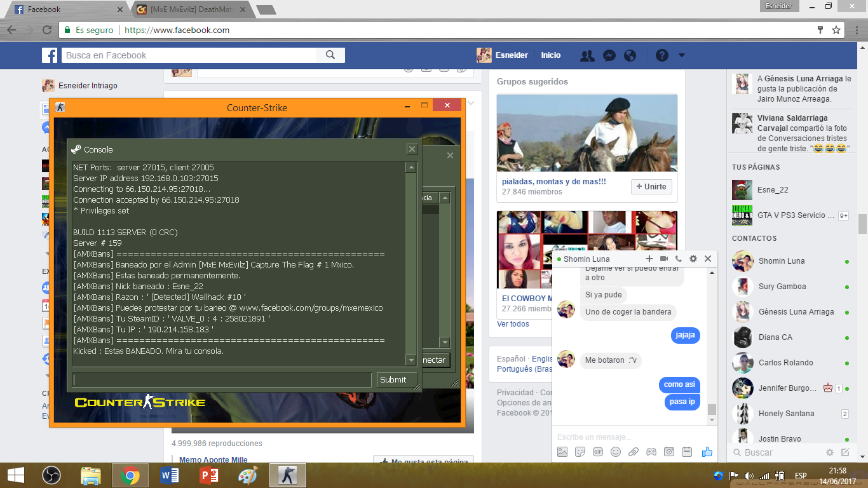Click the volume icon in system tray
Viewport: 868px width, 488px height.
749,475
